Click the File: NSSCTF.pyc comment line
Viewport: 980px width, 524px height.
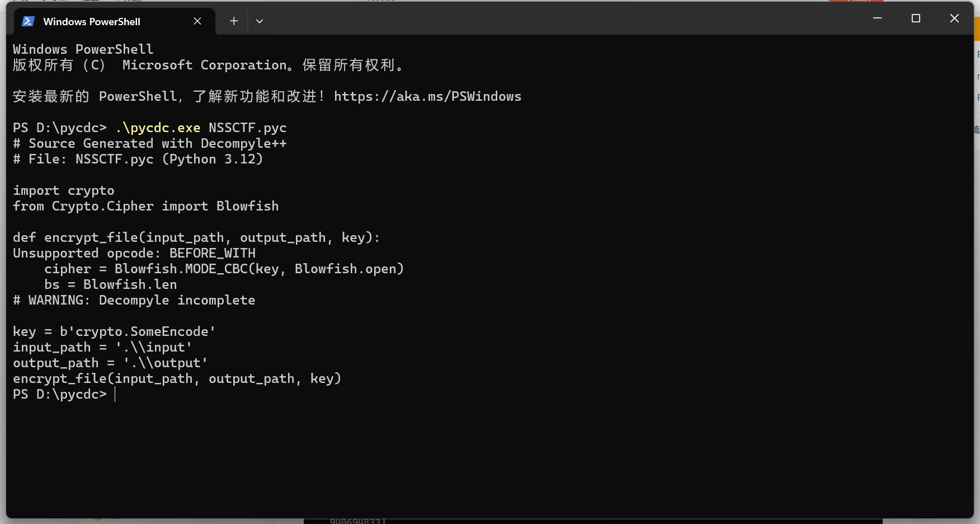(138, 159)
